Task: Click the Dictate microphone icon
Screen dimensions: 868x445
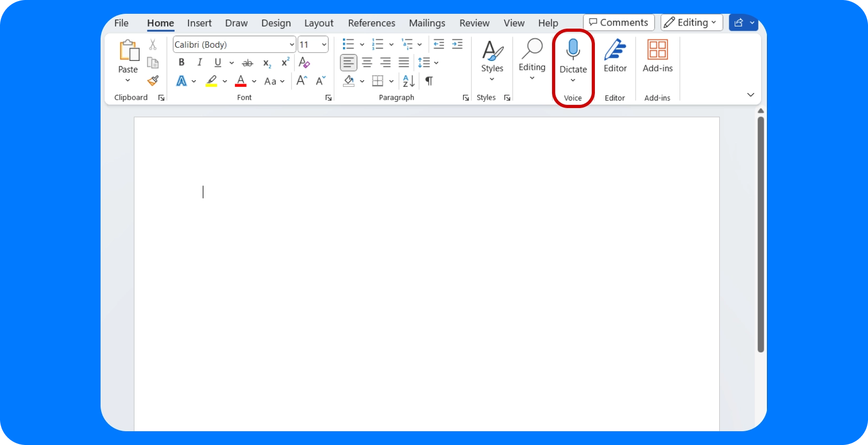Action: tap(573, 50)
